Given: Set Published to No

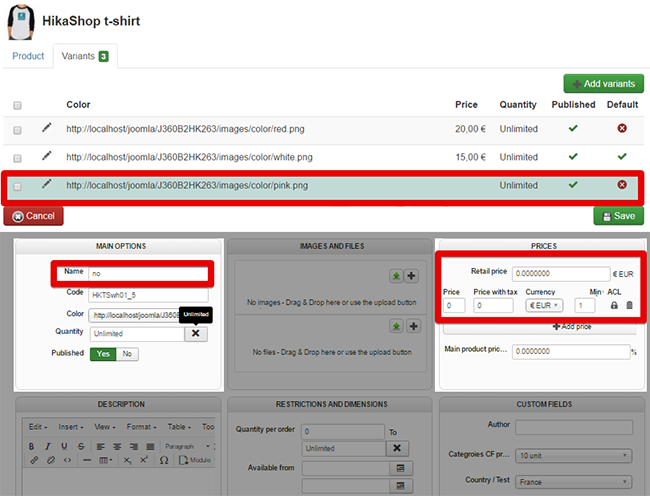Looking at the screenshot, I should [x=127, y=354].
